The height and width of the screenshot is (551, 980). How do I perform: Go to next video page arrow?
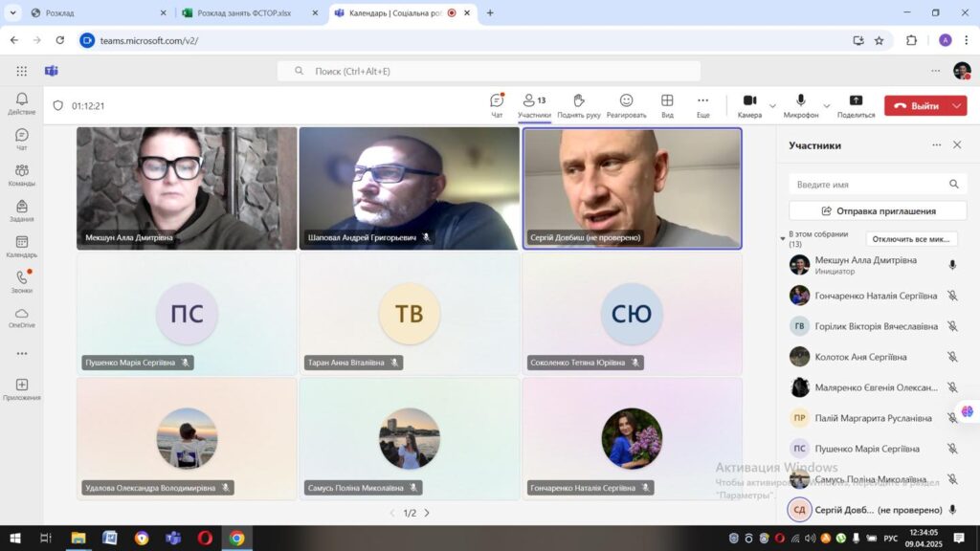coord(427,513)
